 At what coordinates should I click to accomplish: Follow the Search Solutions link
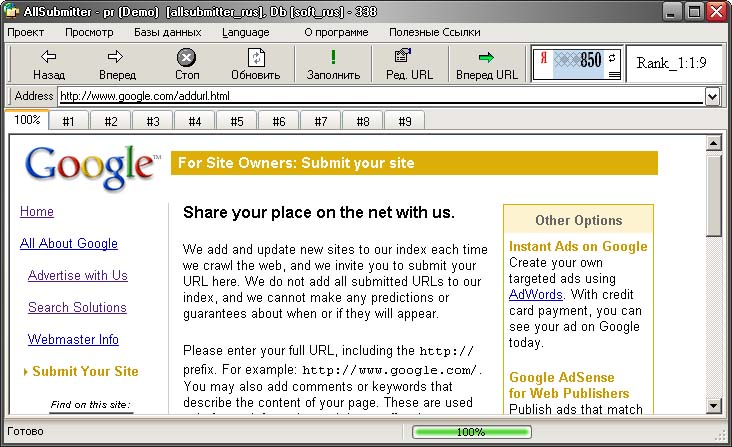77,307
